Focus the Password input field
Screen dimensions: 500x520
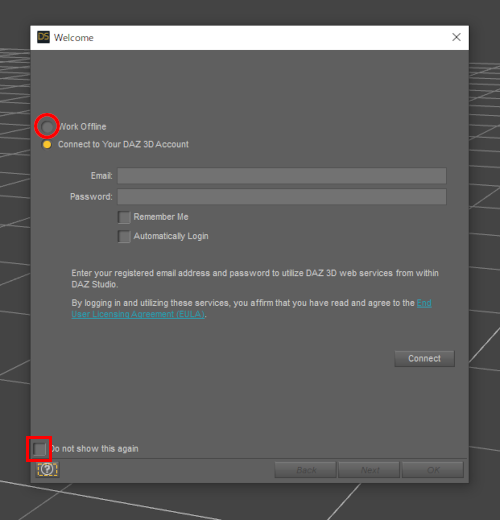click(282, 197)
